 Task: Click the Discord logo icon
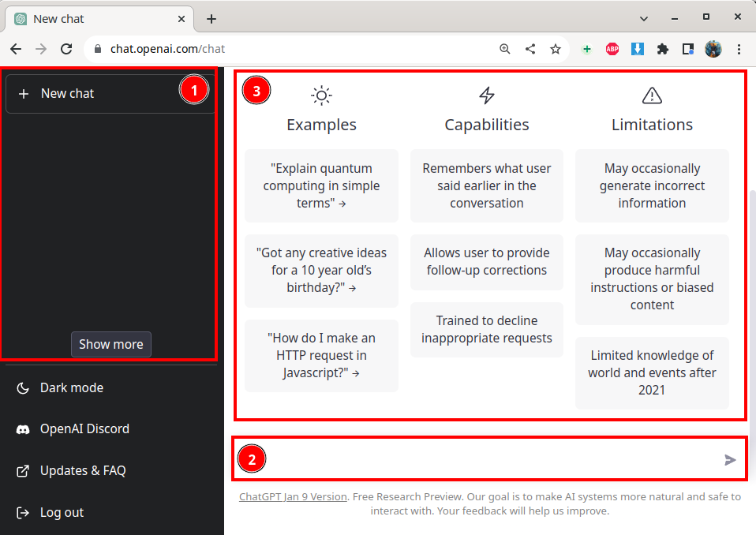coord(23,429)
